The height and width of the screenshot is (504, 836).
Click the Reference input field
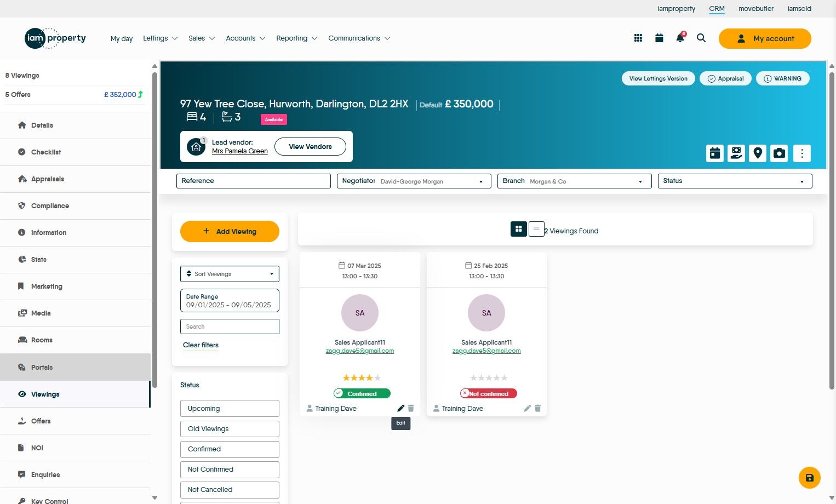click(x=254, y=181)
